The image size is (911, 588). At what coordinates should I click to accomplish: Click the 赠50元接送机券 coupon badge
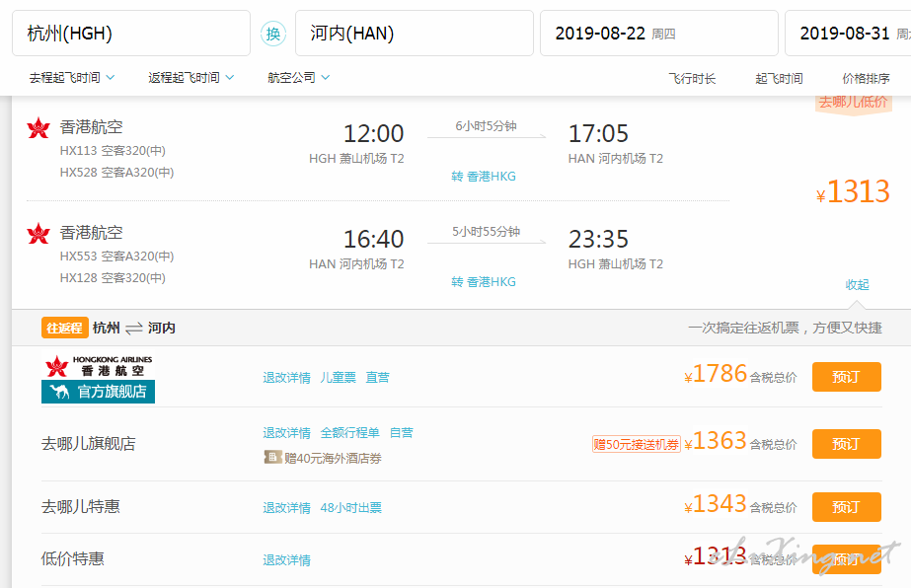pos(637,445)
